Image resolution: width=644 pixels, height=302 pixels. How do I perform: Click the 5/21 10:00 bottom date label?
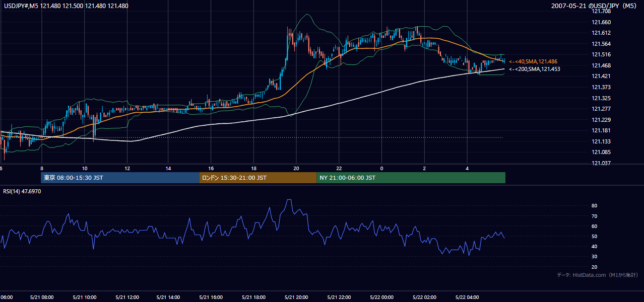[84, 297]
